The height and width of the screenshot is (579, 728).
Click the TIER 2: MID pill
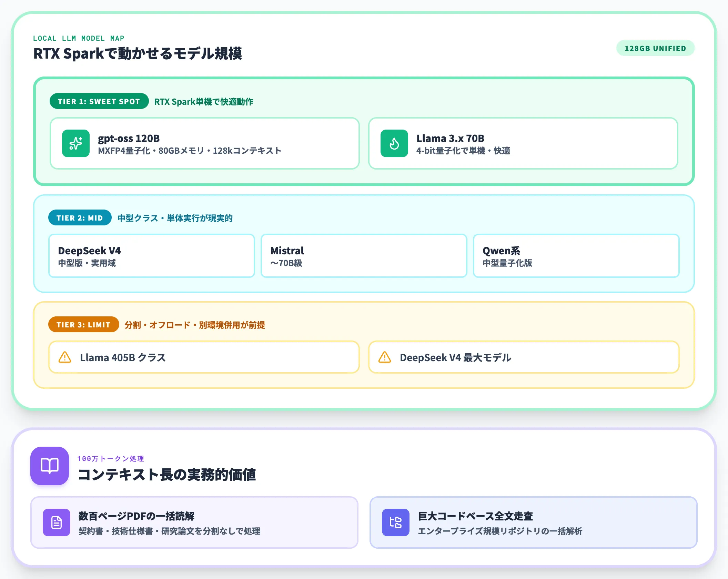pyautogui.click(x=80, y=218)
